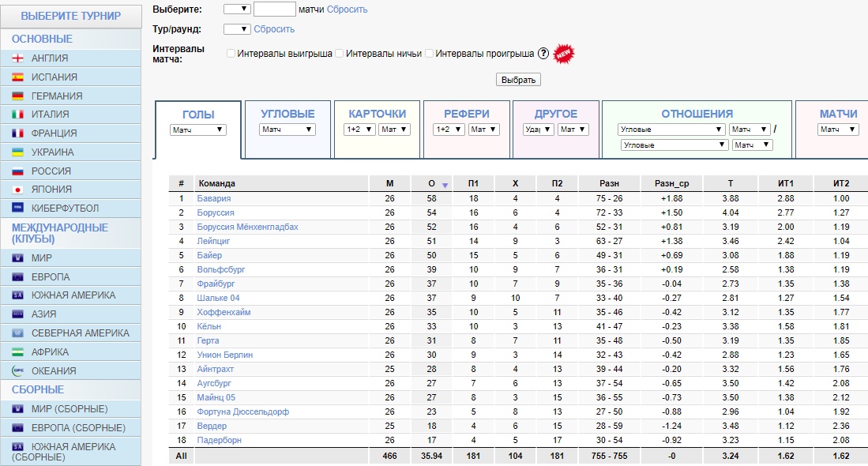Click the Africa flag icon in sidebar
Viewport: 868px width, 466px height.
pos(17,352)
